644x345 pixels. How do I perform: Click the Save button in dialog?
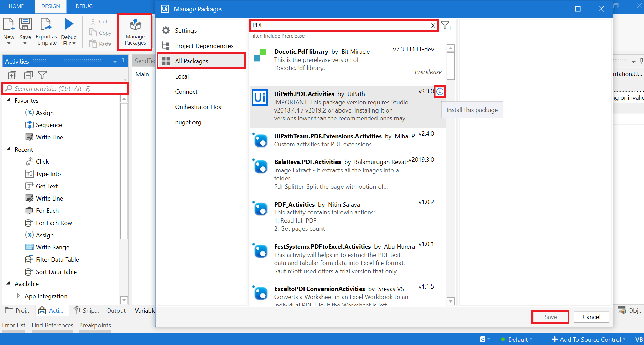(x=550, y=317)
